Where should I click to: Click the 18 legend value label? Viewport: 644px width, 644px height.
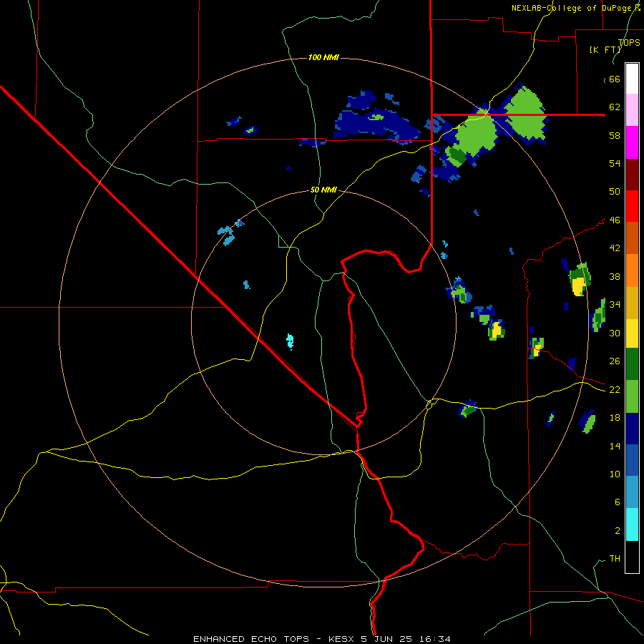point(615,418)
